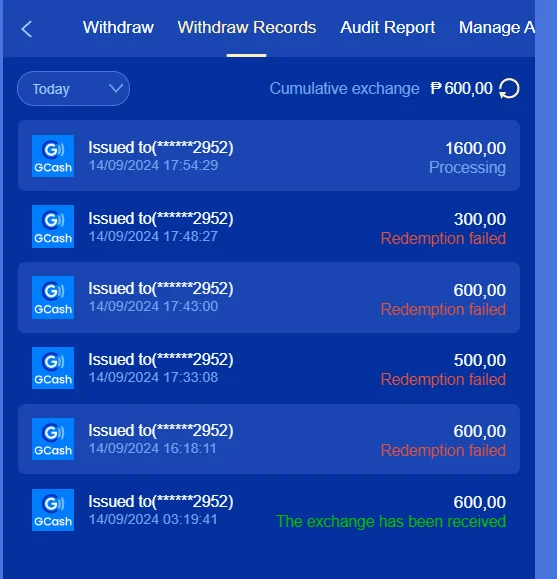Image resolution: width=557 pixels, height=579 pixels.
Task: Click GCash icon of the 300,00 record
Action: [53, 226]
